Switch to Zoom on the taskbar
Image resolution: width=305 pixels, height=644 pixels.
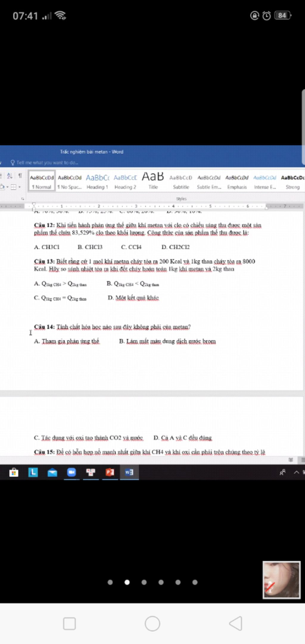pos(71,472)
